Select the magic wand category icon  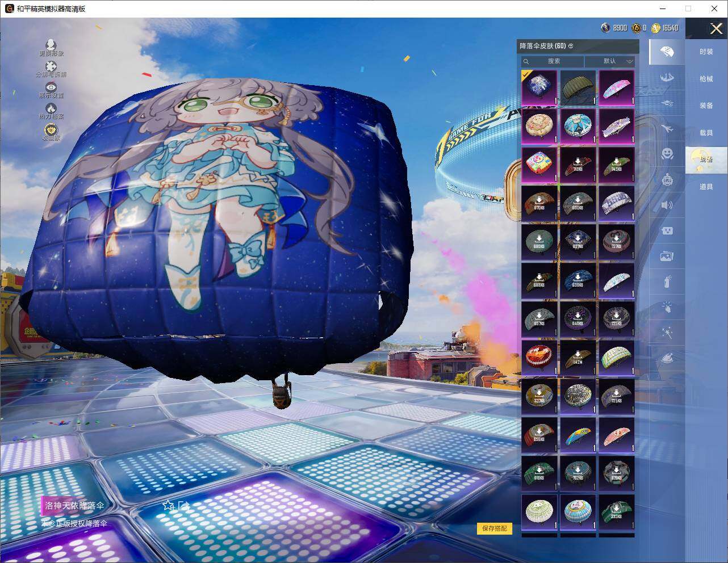[667, 333]
